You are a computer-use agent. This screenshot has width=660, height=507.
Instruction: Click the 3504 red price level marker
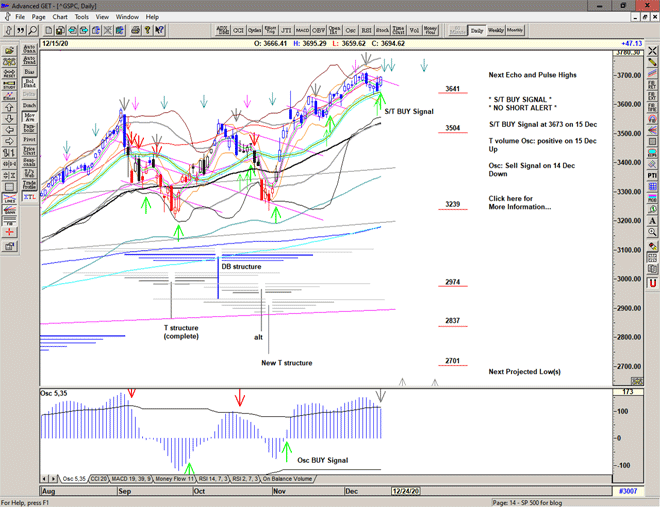pos(453,129)
